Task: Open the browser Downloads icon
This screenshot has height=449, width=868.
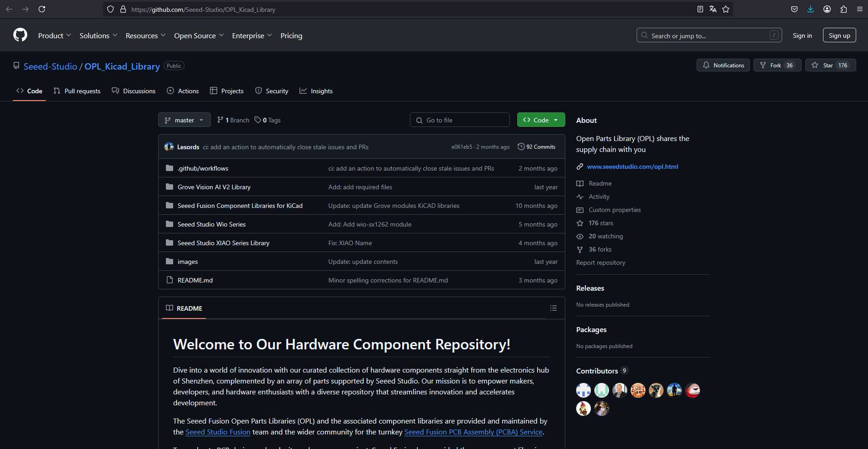Action: click(810, 9)
